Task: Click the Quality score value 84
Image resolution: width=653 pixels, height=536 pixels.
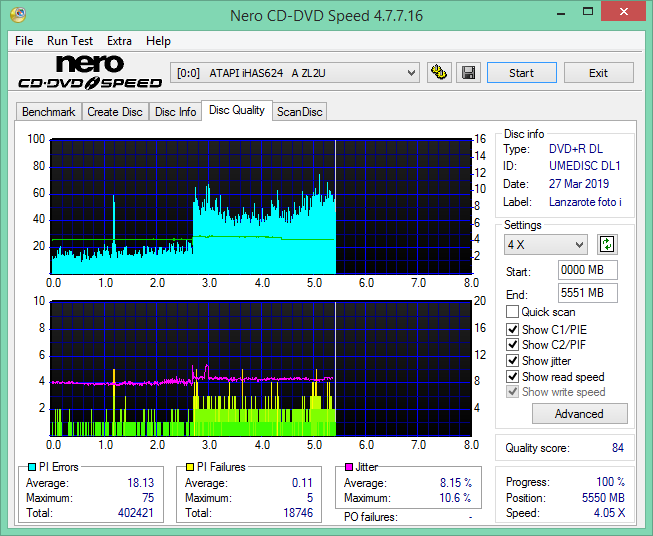Action: [x=618, y=448]
